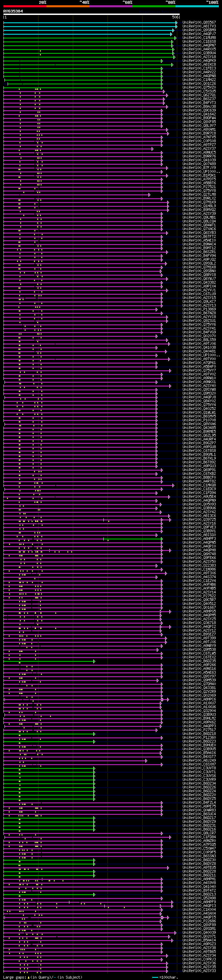Select hit label UniRef100_A9TEU5

click(x=199, y=867)
